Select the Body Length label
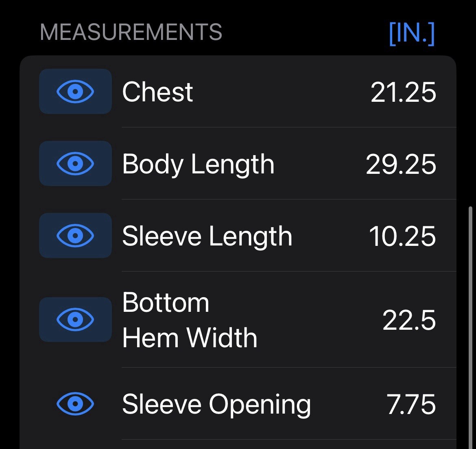Image resolution: width=476 pixels, height=449 pixels. (x=198, y=164)
